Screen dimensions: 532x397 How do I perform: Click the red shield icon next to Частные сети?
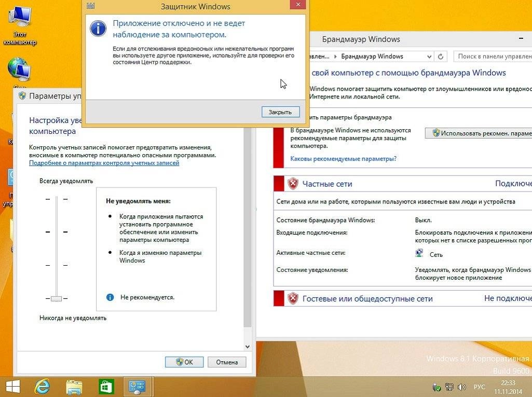coord(292,184)
